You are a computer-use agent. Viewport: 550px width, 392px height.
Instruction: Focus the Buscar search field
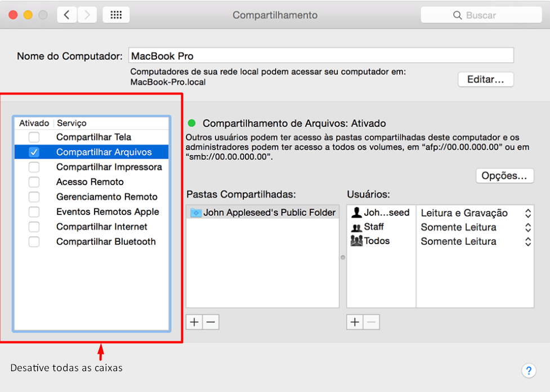click(x=481, y=15)
